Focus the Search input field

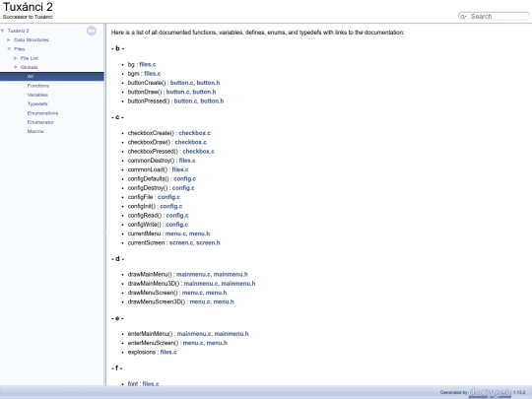[499, 17]
